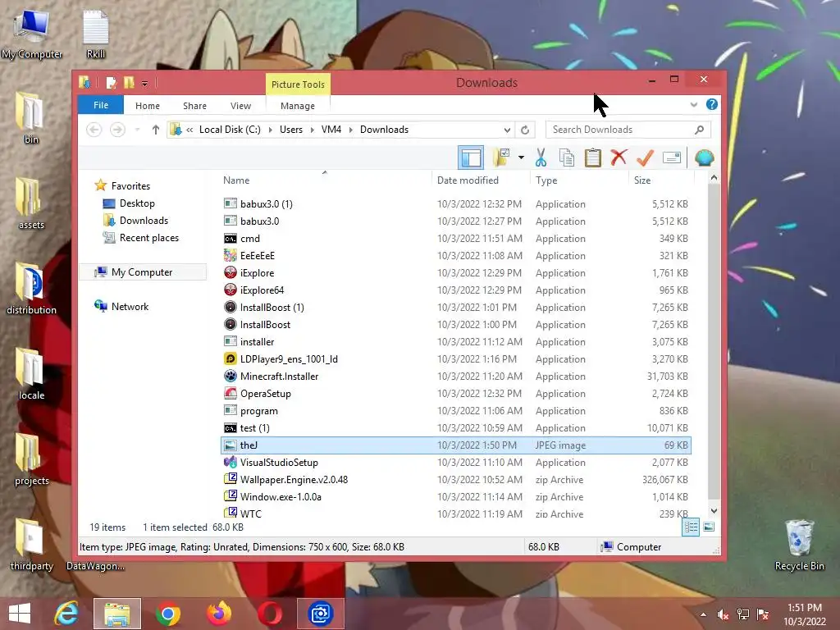
Task: Click the search magnifier icon
Action: (699, 130)
